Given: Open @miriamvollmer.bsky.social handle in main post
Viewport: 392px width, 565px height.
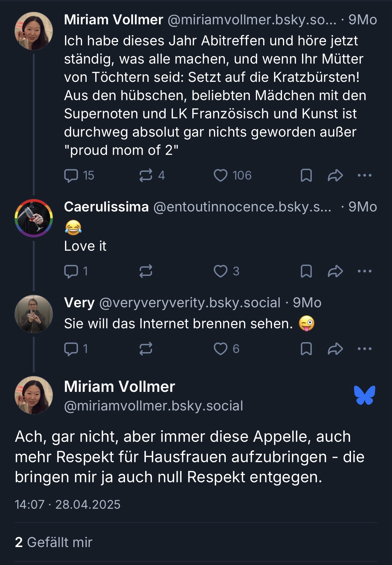Looking at the screenshot, I should 153,406.
